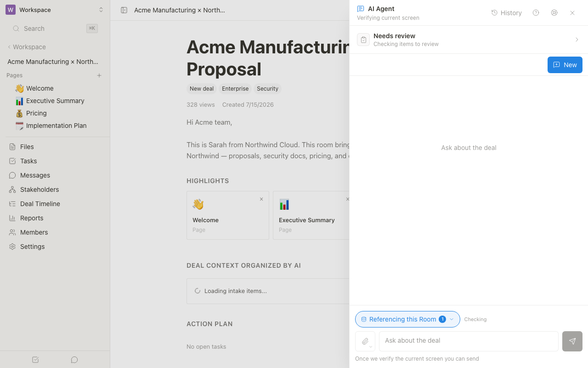Screen dimensions: 588x368
Task: Click the Enterprise tag
Action: coord(235,89)
